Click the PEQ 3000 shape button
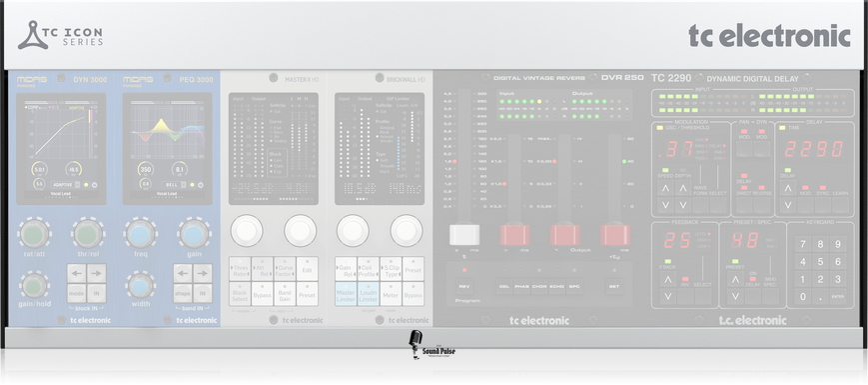The image size is (868, 385). [x=183, y=293]
